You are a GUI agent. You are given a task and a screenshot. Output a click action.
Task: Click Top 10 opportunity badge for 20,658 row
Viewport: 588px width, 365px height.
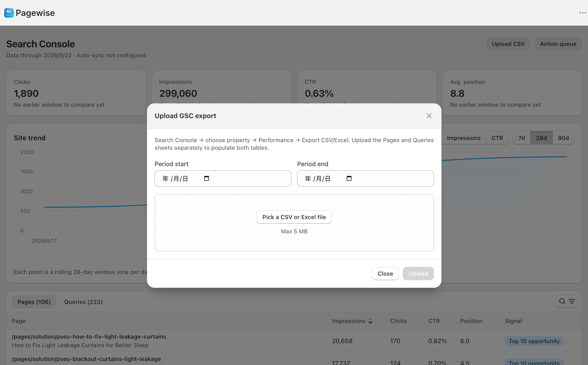(x=534, y=341)
